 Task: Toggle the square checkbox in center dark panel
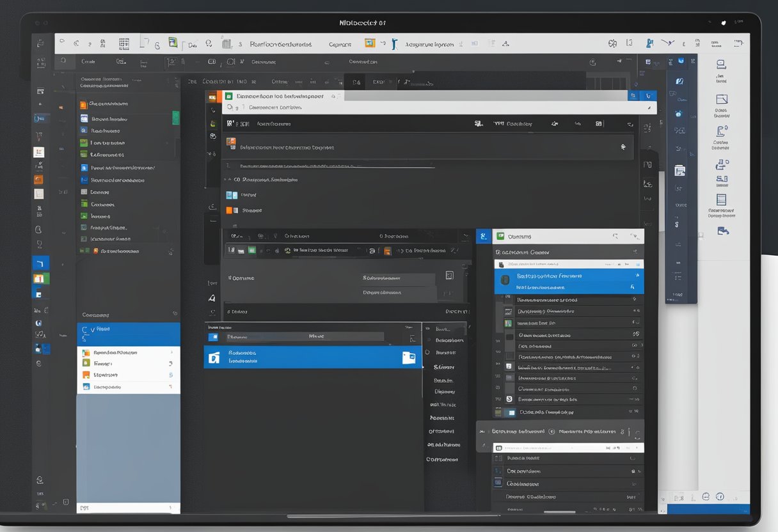point(449,275)
